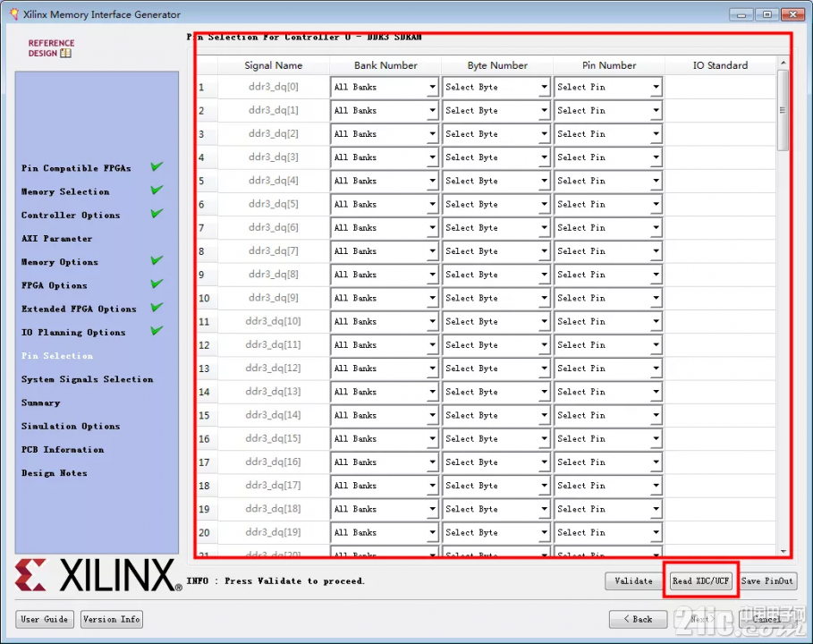Screen dimensions: 813x644
Task: Expand Select Pin dropdown for ddr3_dq[12]
Action: click(608, 369)
